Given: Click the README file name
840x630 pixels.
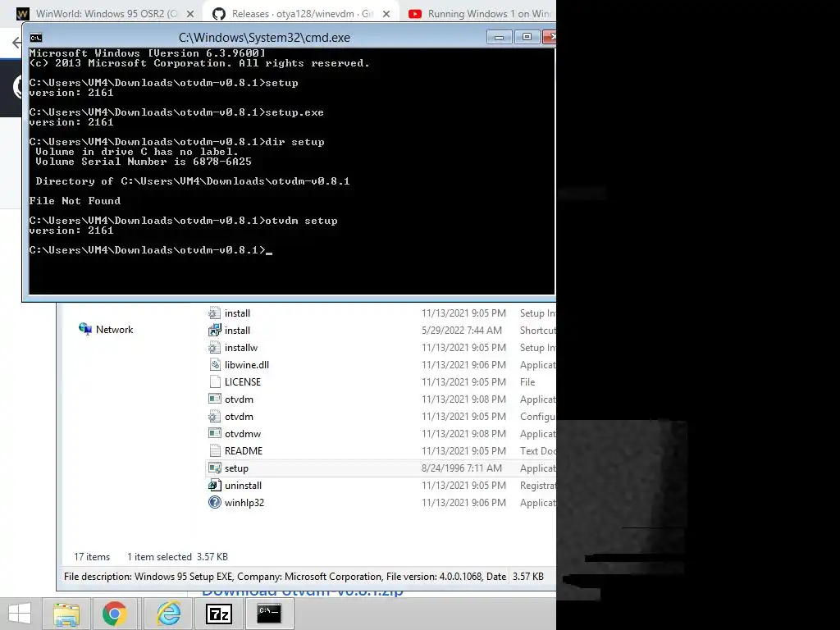Looking at the screenshot, I should click(x=243, y=451).
